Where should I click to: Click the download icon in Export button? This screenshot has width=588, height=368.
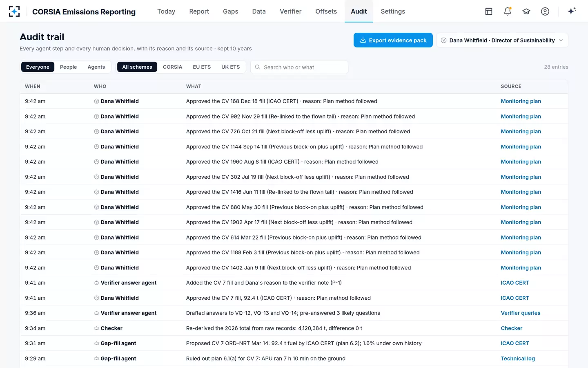tap(363, 40)
